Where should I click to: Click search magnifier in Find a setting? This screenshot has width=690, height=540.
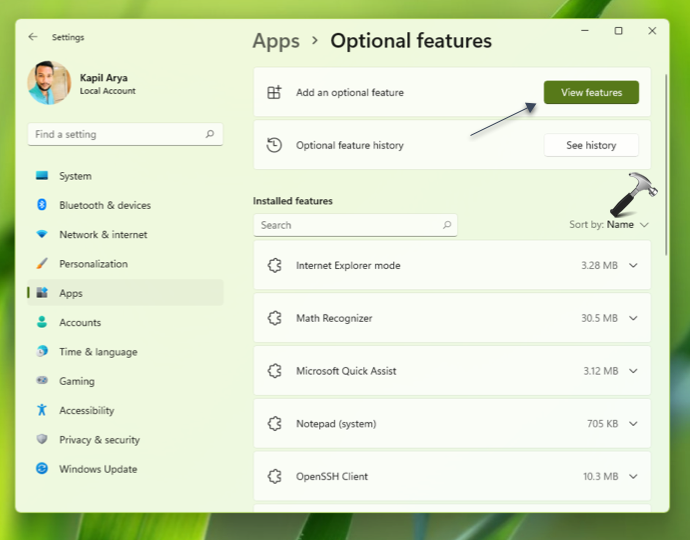pyautogui.click(x=210, y=134)
